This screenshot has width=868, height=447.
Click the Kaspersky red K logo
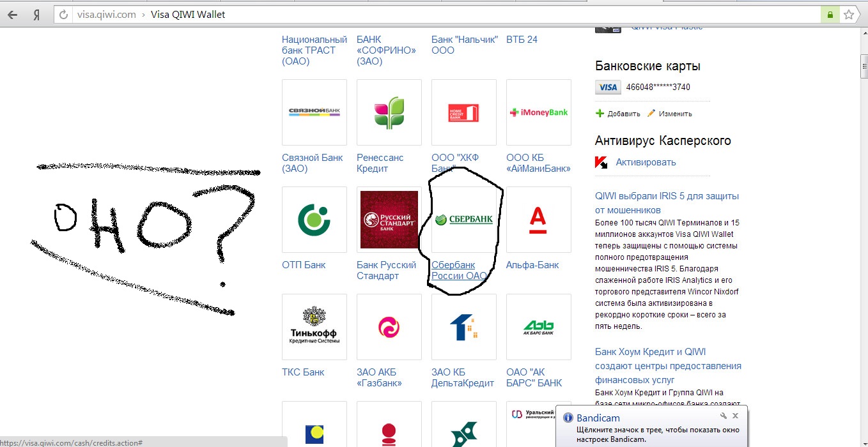[601, 162]
